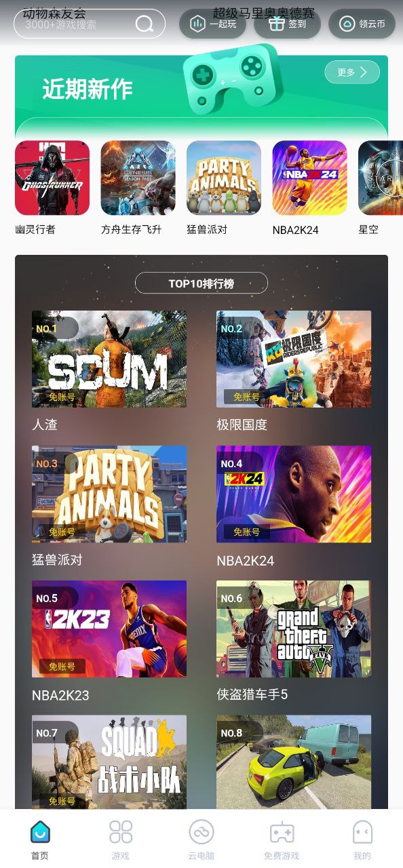Screen dimensions: 403x868
Task: Open the 一起玩 play-together button
Action: (x=212, y=24)
